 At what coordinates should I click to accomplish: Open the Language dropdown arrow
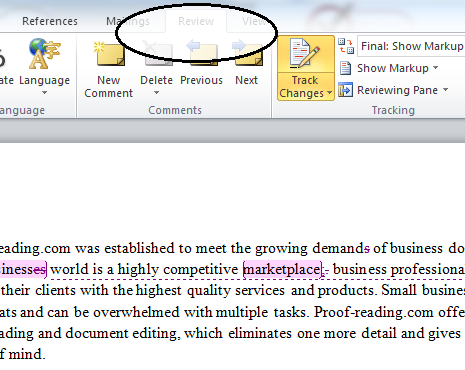click(x=44, y=93)
